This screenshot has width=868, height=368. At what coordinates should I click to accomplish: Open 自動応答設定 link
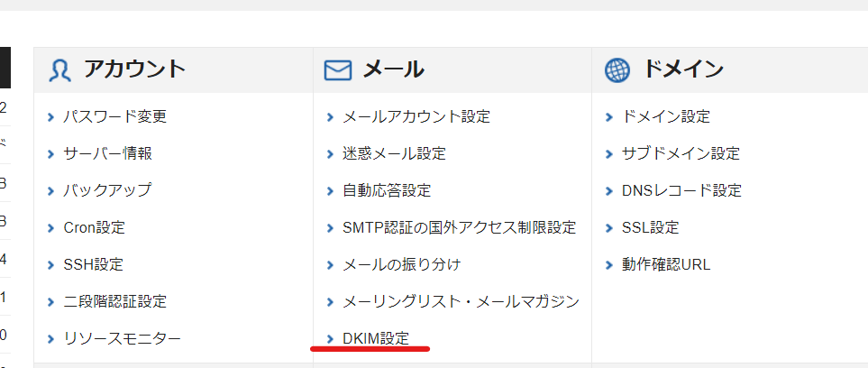(x=387, y=190)
